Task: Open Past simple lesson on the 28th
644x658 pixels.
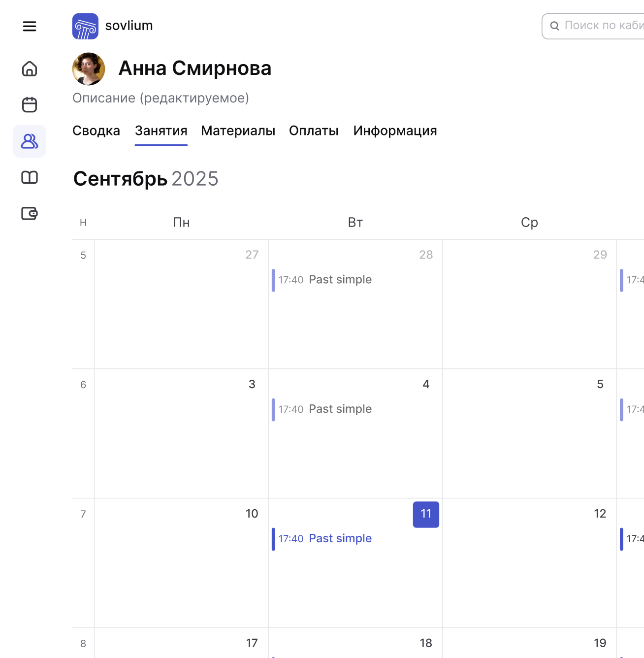Action: pyautogui.click(x=340, y=280)
